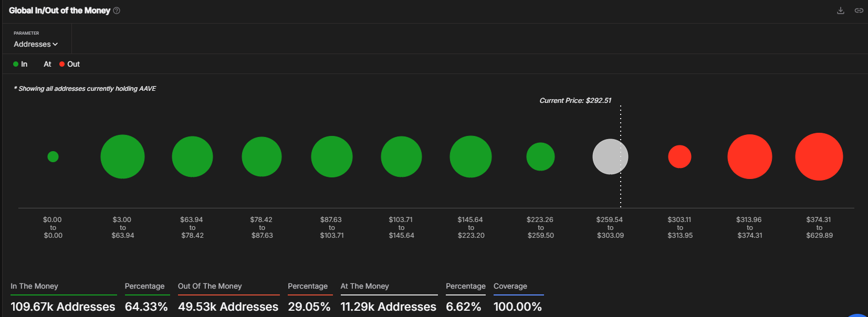Click the Out Of The Money heading

click(210, 286)
